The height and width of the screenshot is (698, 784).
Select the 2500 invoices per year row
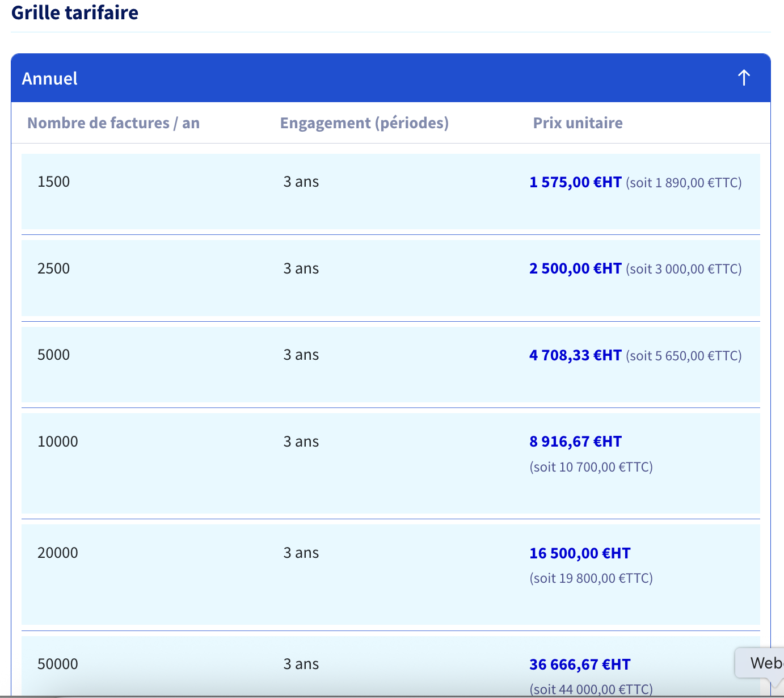pyautogui.click(x=391, y=278)
